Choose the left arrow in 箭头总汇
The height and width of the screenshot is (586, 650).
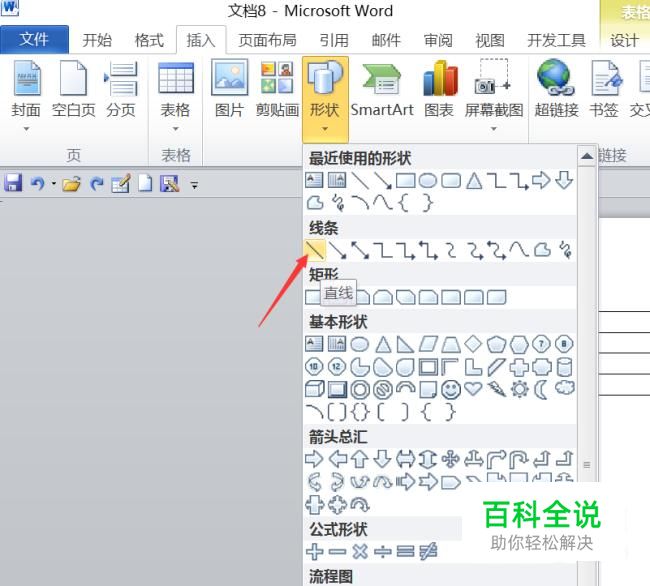point(337,459)
